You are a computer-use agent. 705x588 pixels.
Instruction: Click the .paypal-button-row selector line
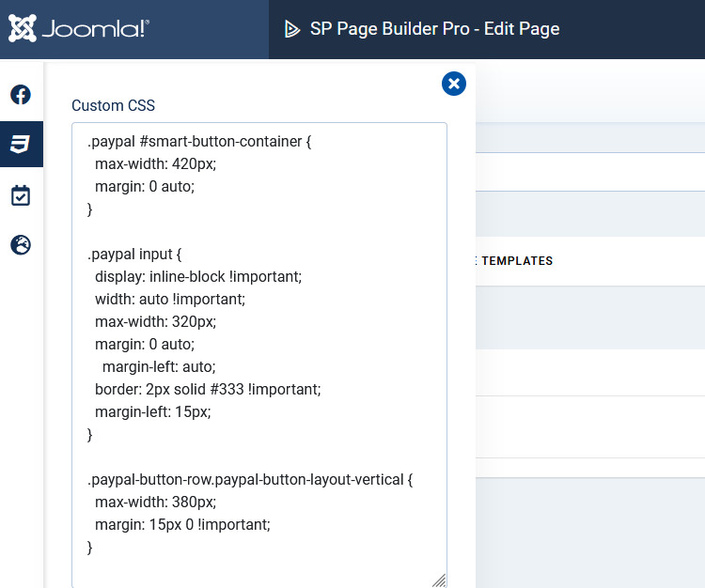pyautogui.click(x=250, y=480)
